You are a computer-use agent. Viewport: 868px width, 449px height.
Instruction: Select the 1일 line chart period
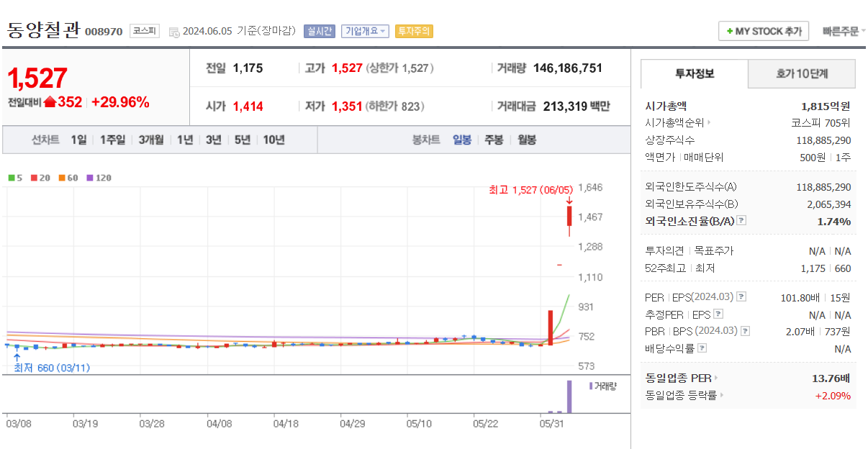pos(78,140)
